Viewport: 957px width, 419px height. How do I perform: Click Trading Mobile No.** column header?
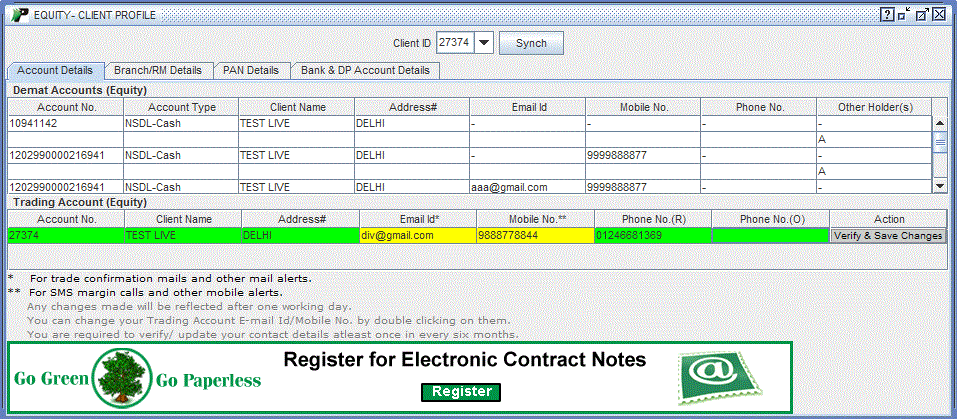pyautogui.click(x=535, y=219)
